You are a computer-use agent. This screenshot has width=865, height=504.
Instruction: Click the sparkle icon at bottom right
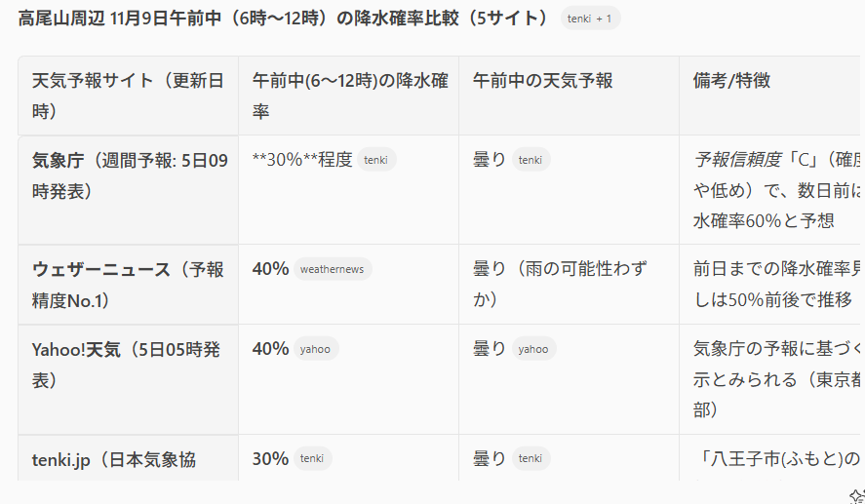tap(856, 495)
